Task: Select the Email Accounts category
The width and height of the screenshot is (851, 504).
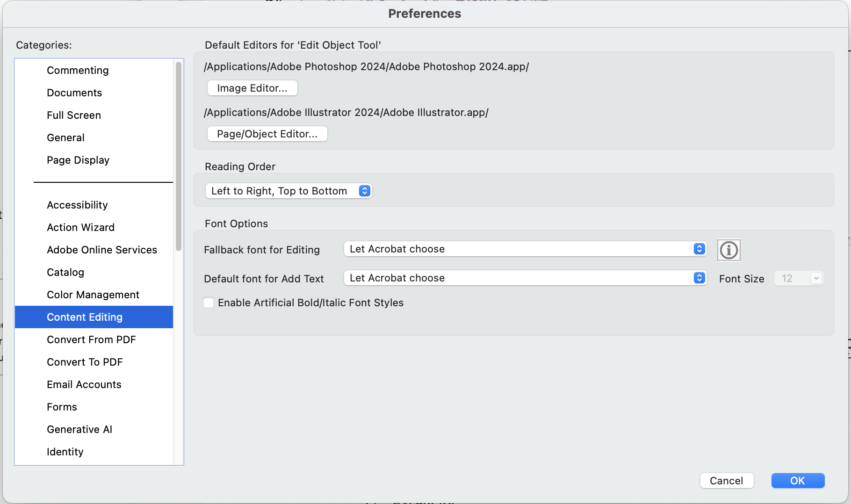Action: 84,384
